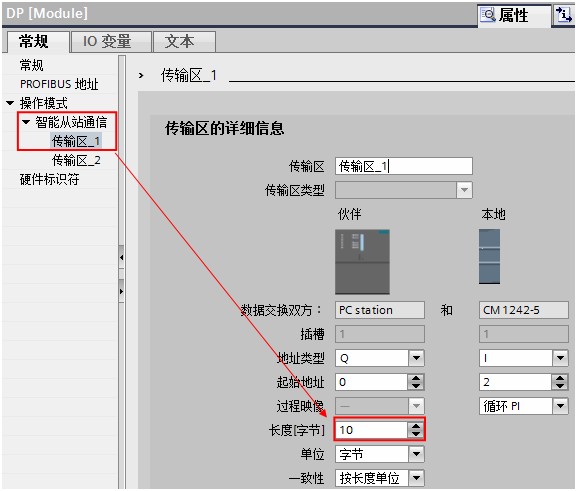The width and height of the screenshot is (576, 491).
Task: Open the 单位 字节 dropdown
Action: (416, 454)
